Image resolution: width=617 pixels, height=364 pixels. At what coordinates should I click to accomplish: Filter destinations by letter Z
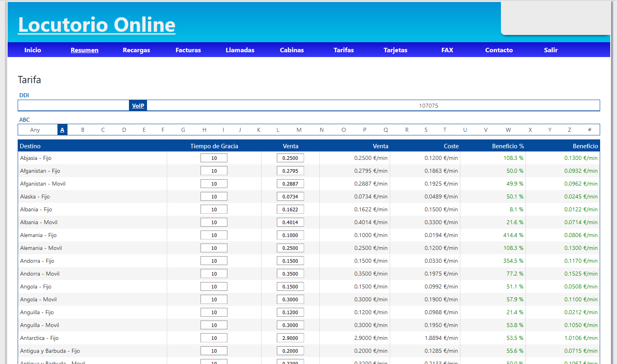pyautogui.click(x=569, y=130)
